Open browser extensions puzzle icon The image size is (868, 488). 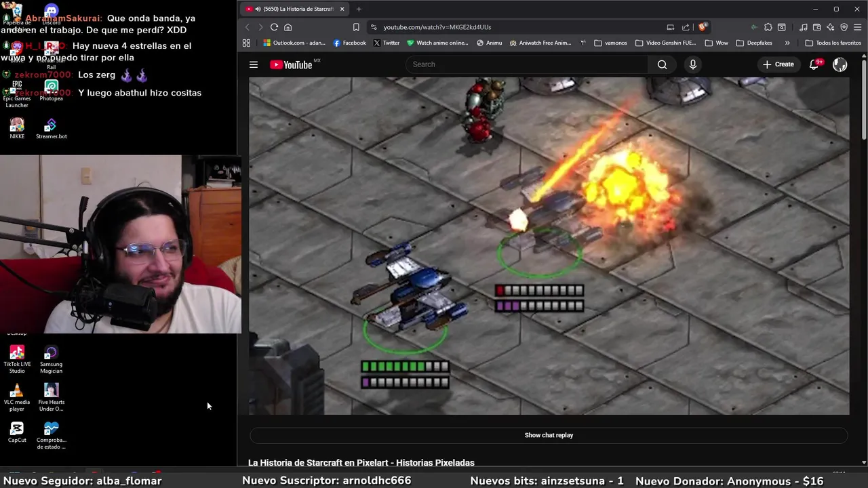pyautogui.click(x=768, y=27)
